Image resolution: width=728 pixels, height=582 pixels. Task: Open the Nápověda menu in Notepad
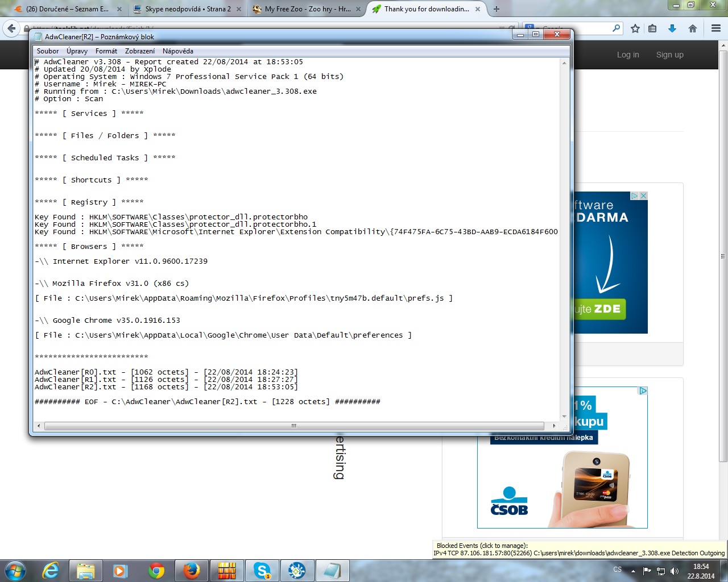pos(178,51)
